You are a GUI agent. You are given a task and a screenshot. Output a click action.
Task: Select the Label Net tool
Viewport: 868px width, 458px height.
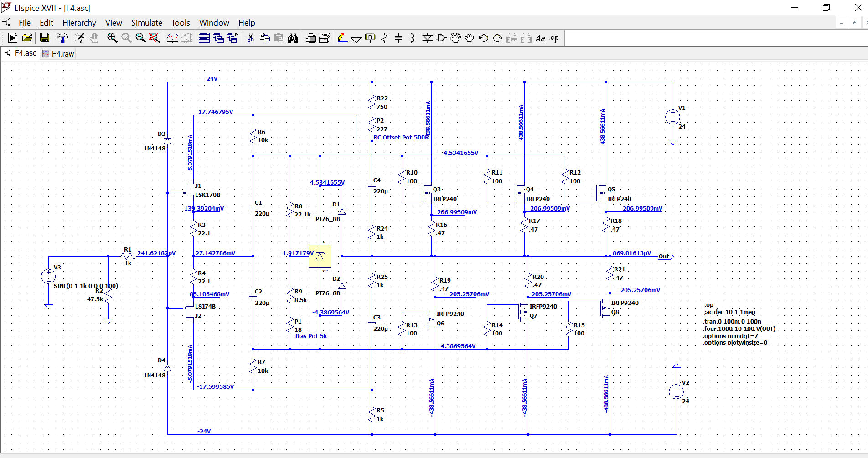[371, 38]
